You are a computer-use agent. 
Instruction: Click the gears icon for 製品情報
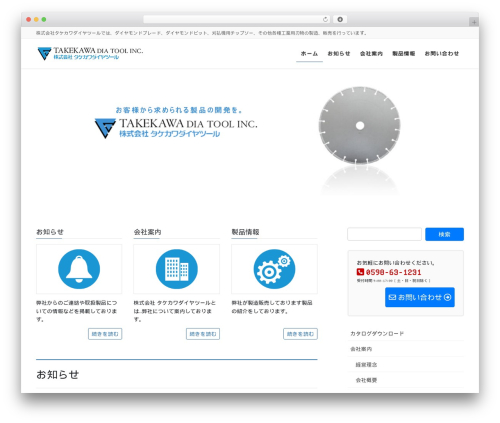tap(274, 269)
